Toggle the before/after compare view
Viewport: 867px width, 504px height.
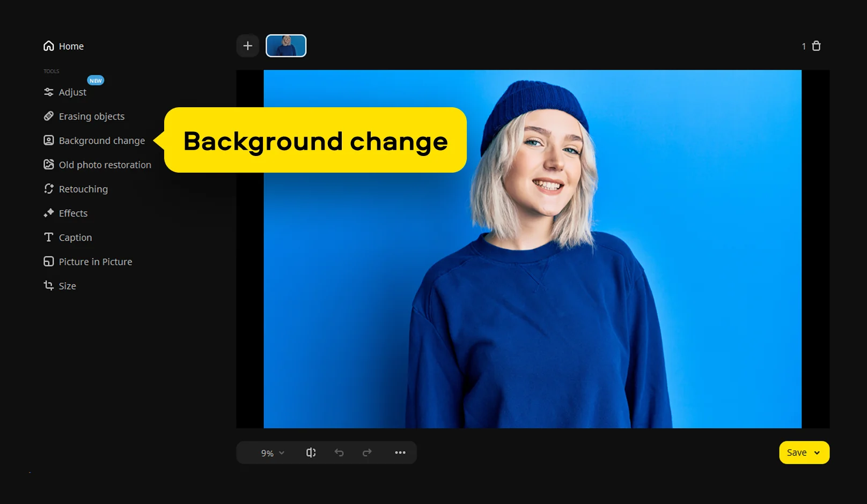click(x=311, y=453)
